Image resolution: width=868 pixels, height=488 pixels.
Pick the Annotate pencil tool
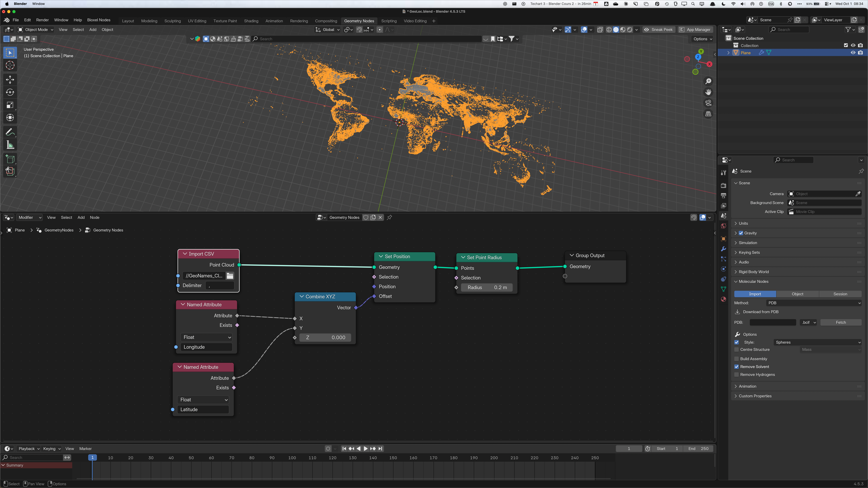pyautogui.click(x=10, y=132)
